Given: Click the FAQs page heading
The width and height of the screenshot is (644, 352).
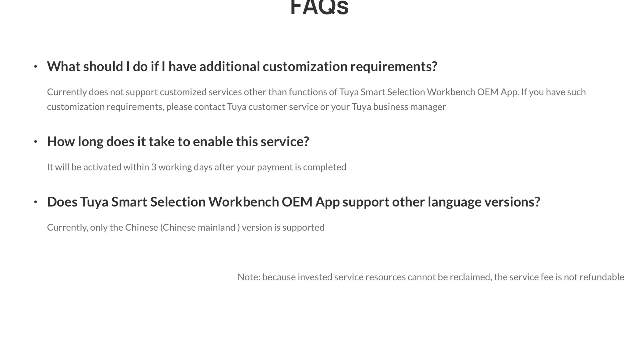Looking at the screenshot, I should click(319, 8).
